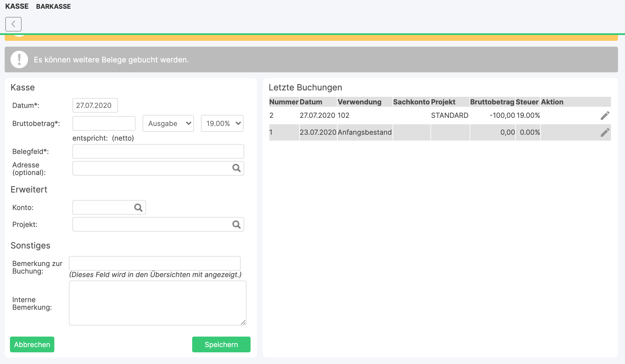Open the Ausgabe type dropdown

(168, 123)
